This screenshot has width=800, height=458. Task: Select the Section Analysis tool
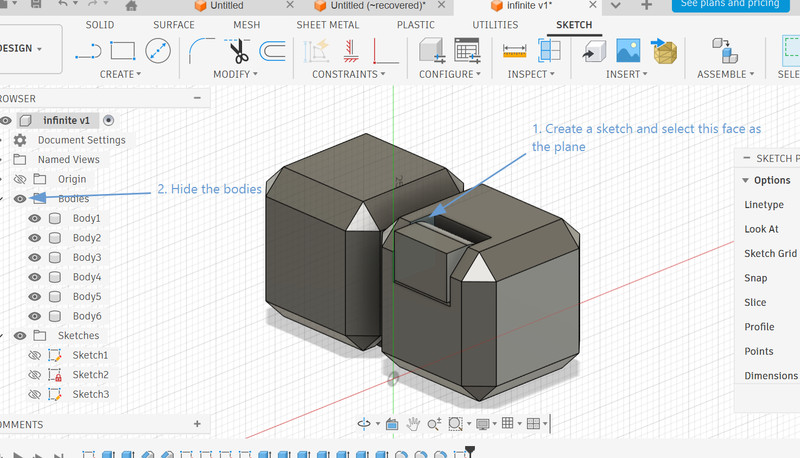(549, 51)
